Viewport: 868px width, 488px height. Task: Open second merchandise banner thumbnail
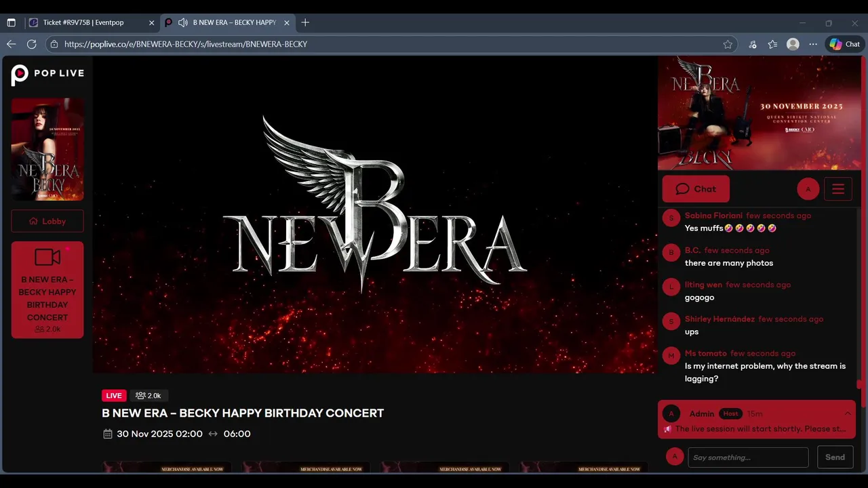pos(306,467)
